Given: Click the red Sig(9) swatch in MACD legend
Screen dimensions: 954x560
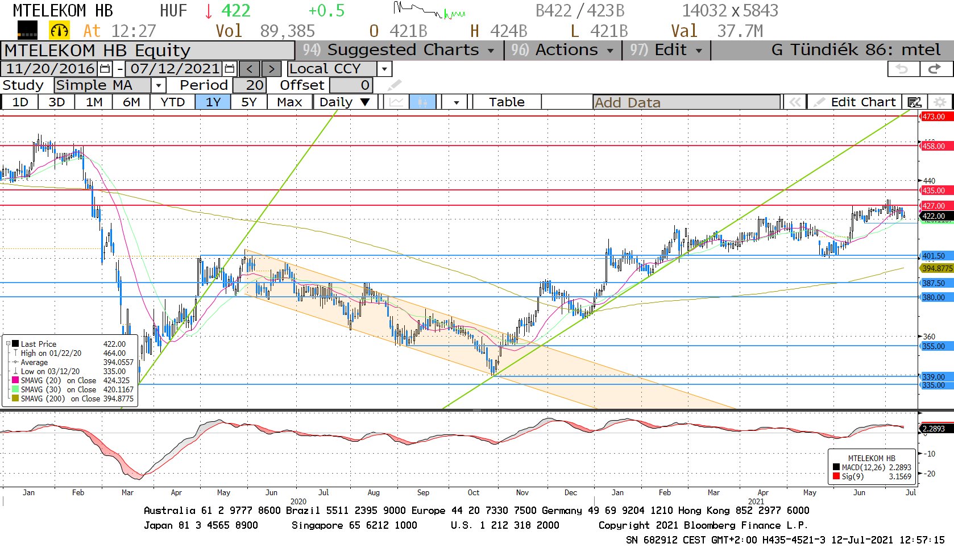Looking at the screenshot, I should tap(836, 476).
